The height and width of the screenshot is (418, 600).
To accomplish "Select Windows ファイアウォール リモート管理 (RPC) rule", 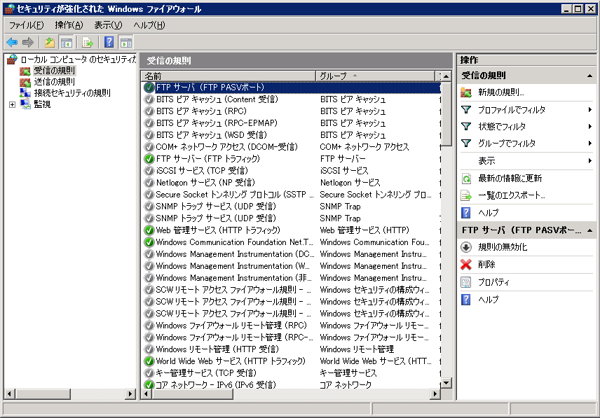I will coord(292,326).
